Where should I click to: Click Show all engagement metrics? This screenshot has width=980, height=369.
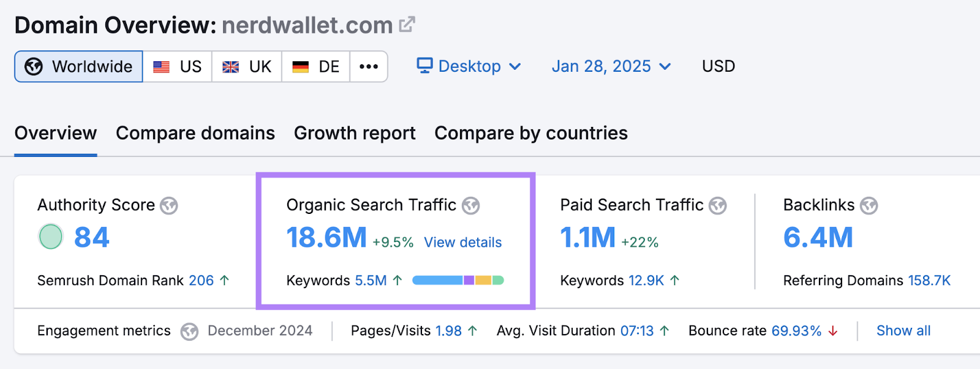click(x=903, y=330)
